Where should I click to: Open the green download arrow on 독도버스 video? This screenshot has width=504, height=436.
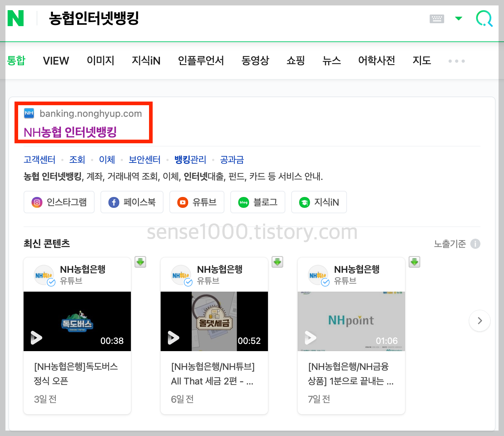pyautogui.click(x=140, y=262)
